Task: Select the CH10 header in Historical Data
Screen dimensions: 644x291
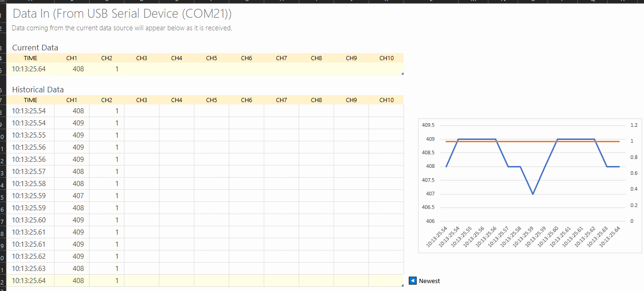Action: tap(386, 100)
